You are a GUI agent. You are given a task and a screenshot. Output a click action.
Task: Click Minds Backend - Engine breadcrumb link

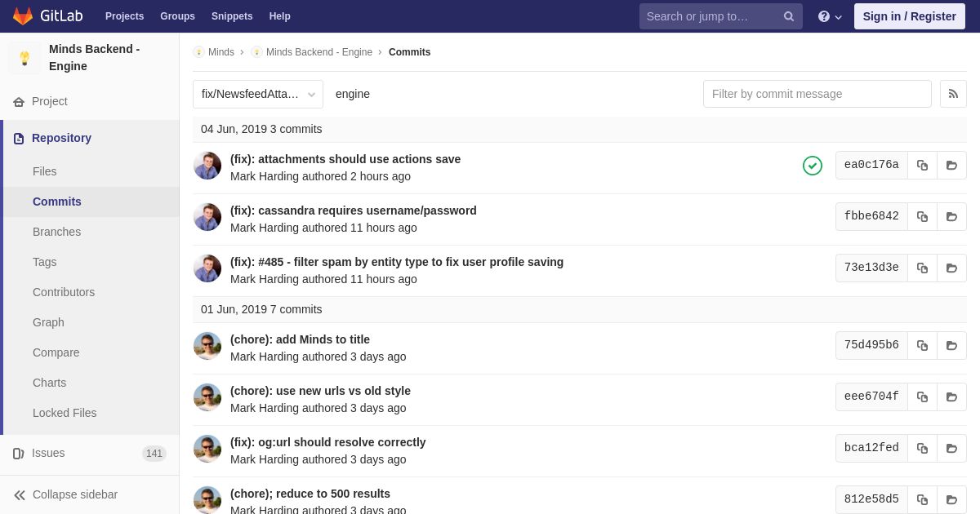[319, 52]
